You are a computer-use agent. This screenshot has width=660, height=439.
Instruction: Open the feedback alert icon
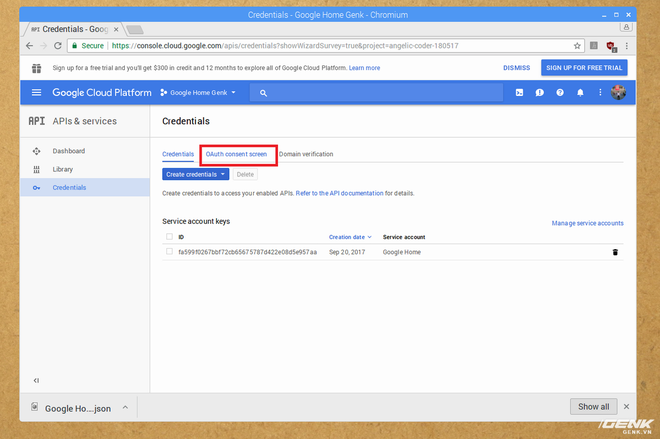540,93
